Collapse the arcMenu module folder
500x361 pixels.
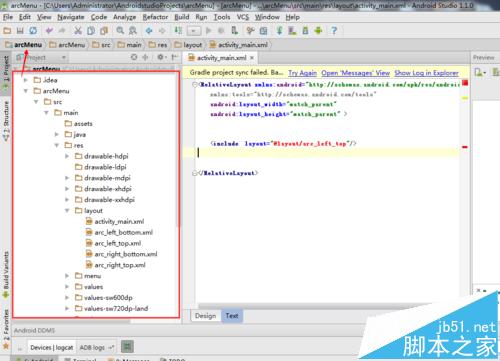coord(26,91)
